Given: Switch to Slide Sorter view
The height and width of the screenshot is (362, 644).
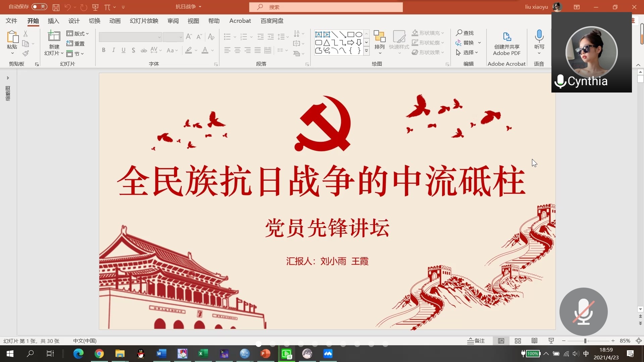Looking at the screenshot, I should tap(518, 341).
